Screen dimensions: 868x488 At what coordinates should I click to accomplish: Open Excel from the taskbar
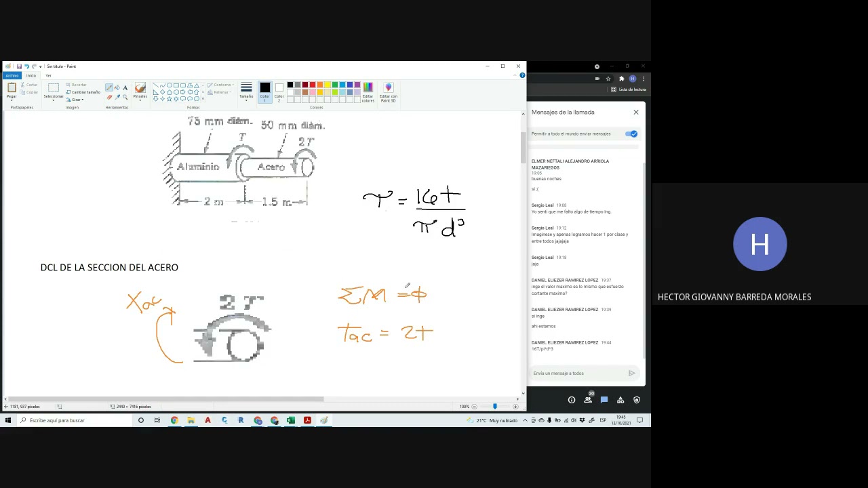click(291, 420)
